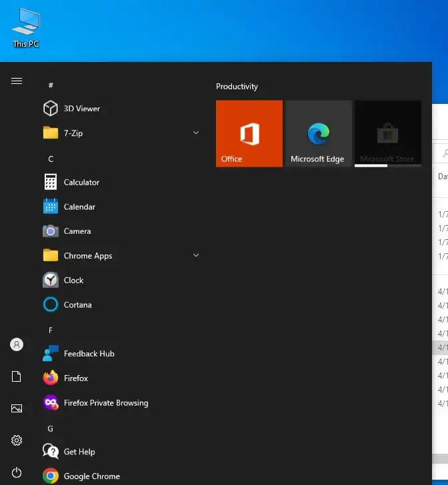Open the Documents sidebar icon
448x485 pixels.
coord(17,376)
